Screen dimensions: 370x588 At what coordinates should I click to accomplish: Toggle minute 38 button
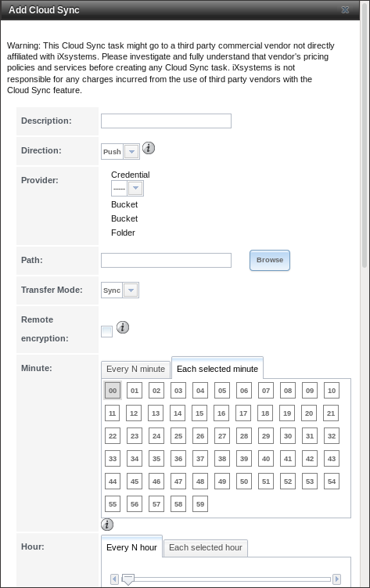click(x=222, y=459)
